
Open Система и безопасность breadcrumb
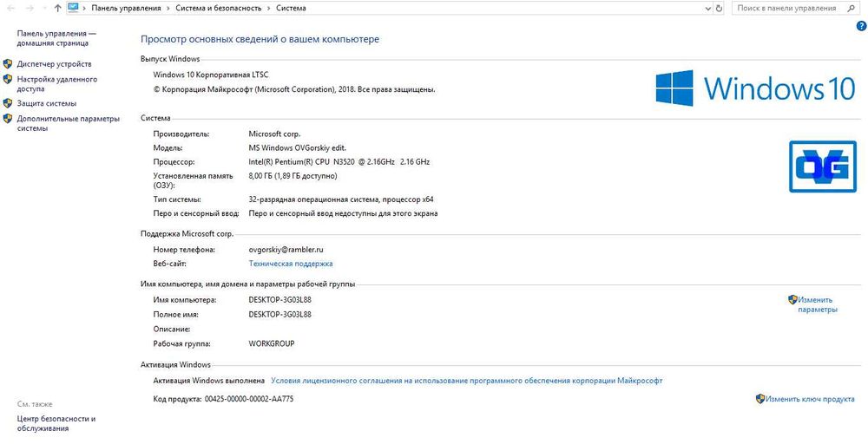(218, 9)
